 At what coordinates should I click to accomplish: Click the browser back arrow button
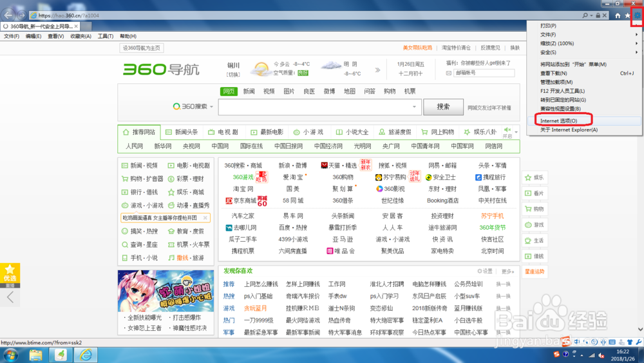[x=8, y=15]
